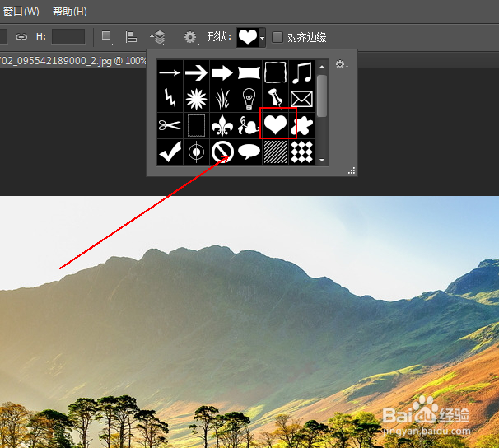Viewport: 499px width, 448px height.
Task: Select the diagonal lines pattern shape
Action: [275, 152]
